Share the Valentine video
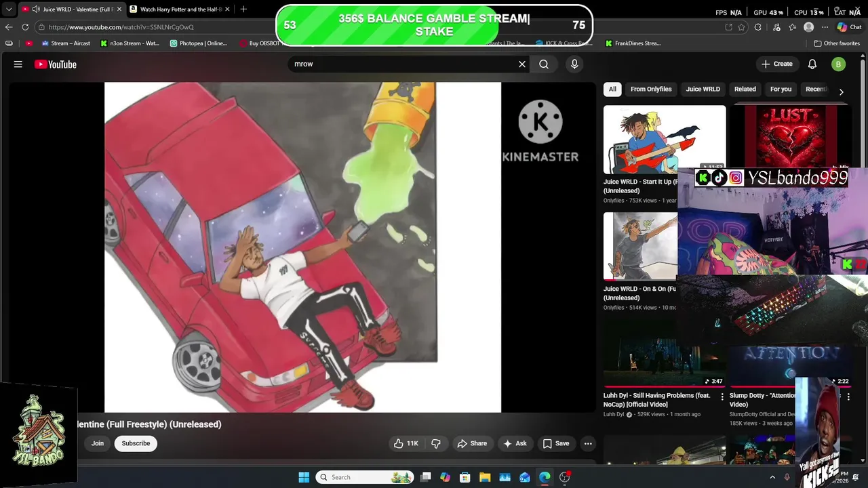Image resolution: width=868 pixels, height=488 pixels. coord(472,443)
